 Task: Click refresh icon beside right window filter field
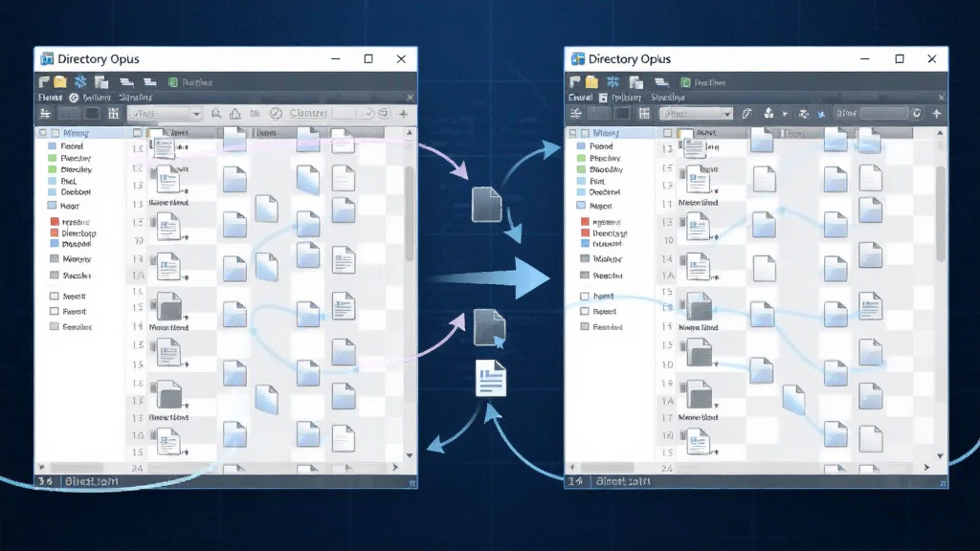917,113
